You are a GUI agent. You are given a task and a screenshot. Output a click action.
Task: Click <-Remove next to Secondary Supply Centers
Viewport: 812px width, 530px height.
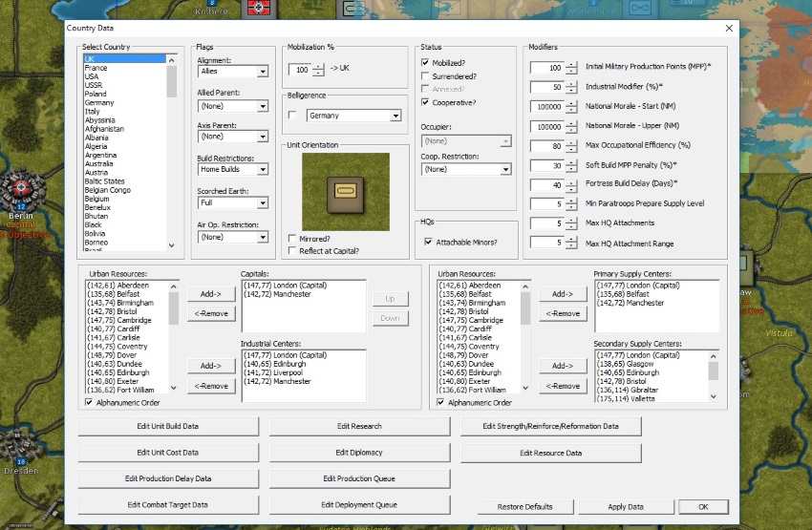tap(563, 386)
